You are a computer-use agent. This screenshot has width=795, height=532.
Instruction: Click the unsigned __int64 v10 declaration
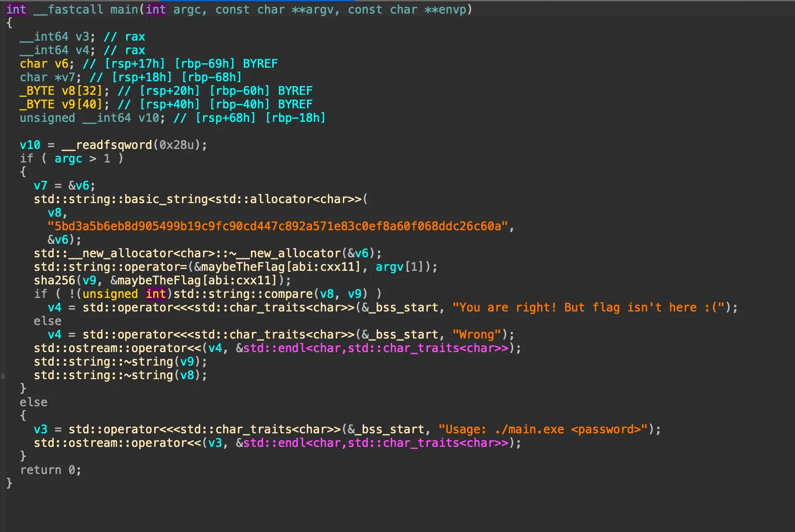click(92, 118)
